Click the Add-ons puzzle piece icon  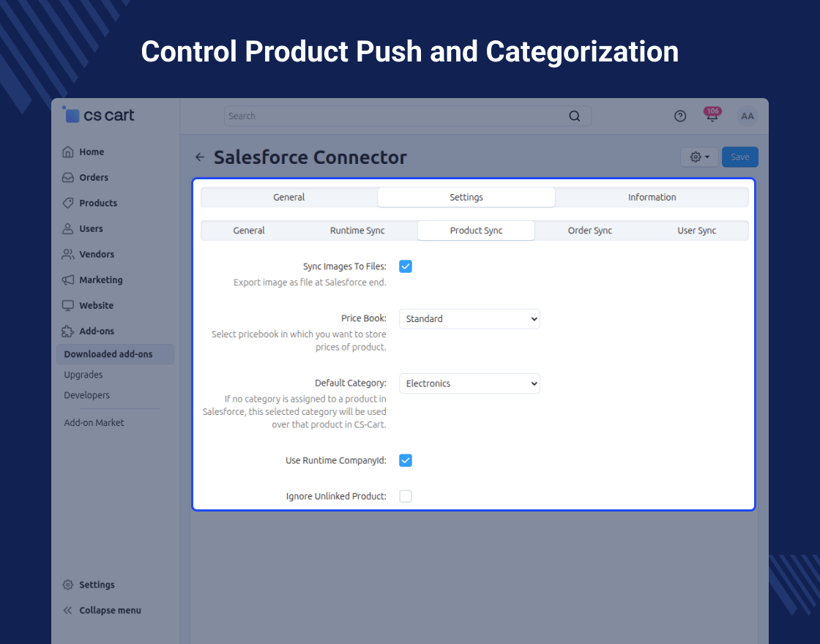tap(68, 331)
